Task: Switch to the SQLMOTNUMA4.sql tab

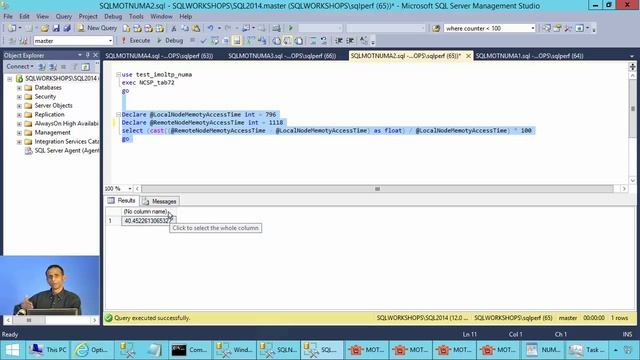Action: (x=159, y=56)
